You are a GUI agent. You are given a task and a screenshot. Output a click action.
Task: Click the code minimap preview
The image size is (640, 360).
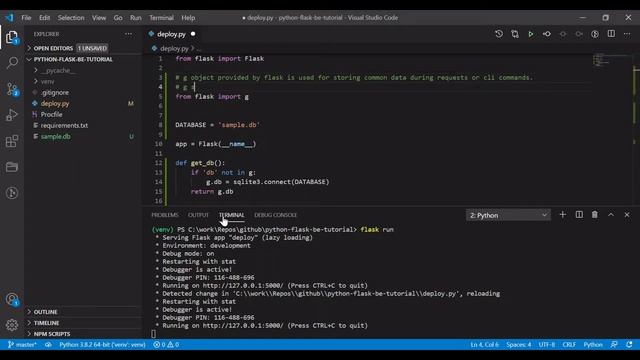tap(611, 60)
